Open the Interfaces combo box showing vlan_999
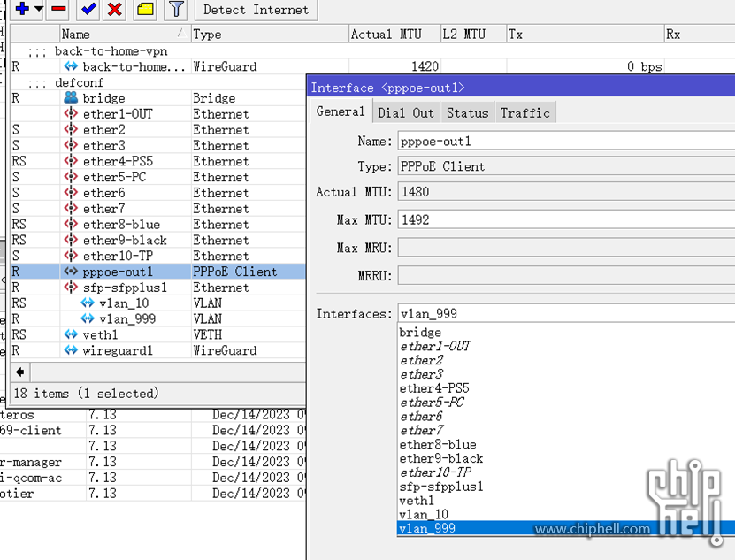735x560 pixels. pos(566,313)
